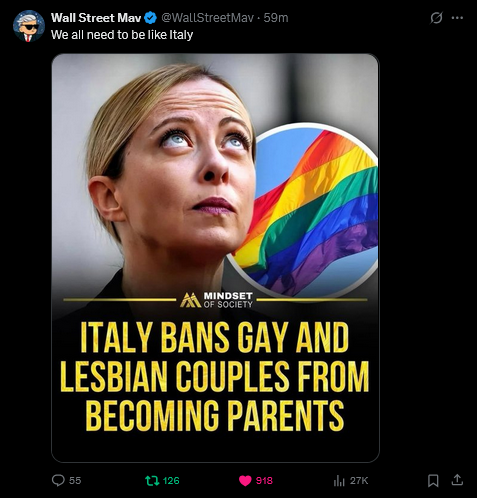This screenshot has height=498, width=477.
Task: Open the reply comment icon
Action: (x=58, y=480)
